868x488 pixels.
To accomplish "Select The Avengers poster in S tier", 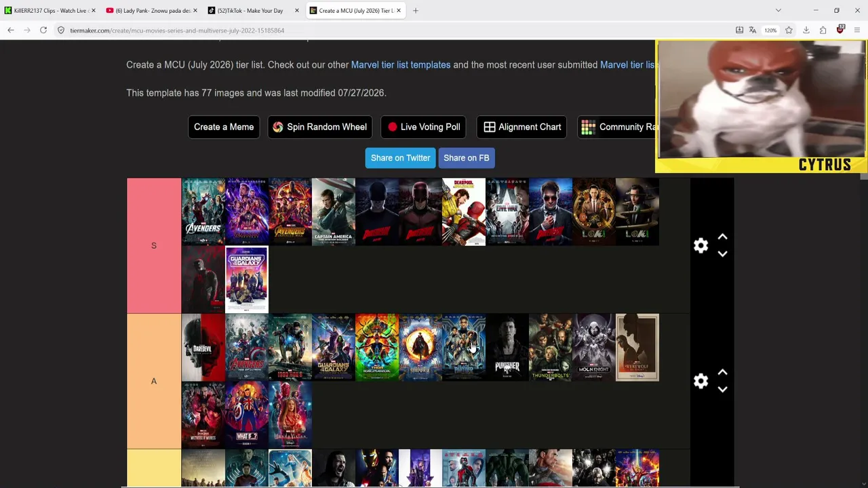I will (x=203, y=211).
